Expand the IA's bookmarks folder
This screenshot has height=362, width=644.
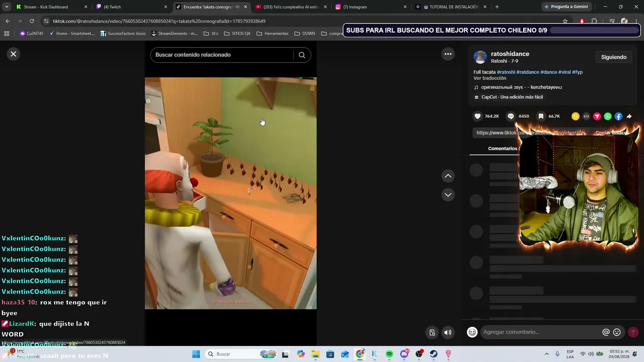(211, 34)
